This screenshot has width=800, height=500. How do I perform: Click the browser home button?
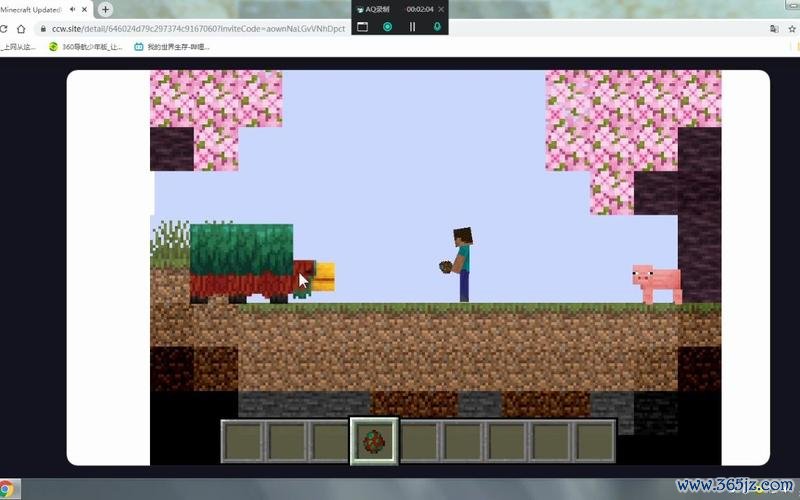click(x=21, y=29)
